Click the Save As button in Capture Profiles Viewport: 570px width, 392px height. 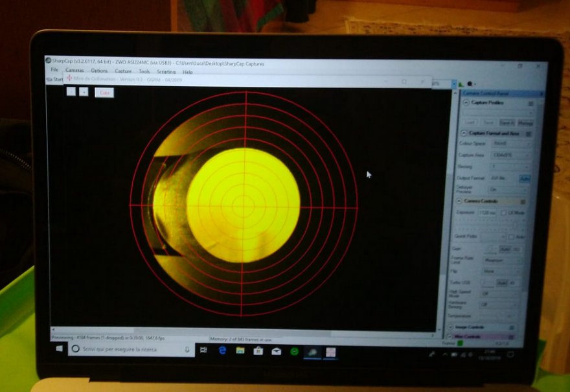coord(507,122)
